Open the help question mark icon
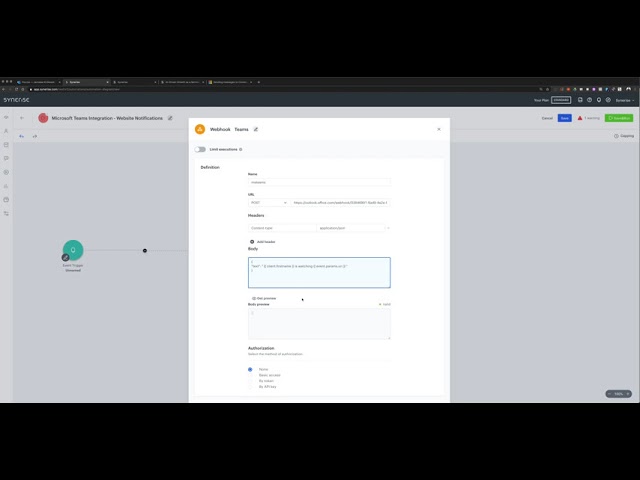Viewport: 640px width, 480px height. point(589,100)
